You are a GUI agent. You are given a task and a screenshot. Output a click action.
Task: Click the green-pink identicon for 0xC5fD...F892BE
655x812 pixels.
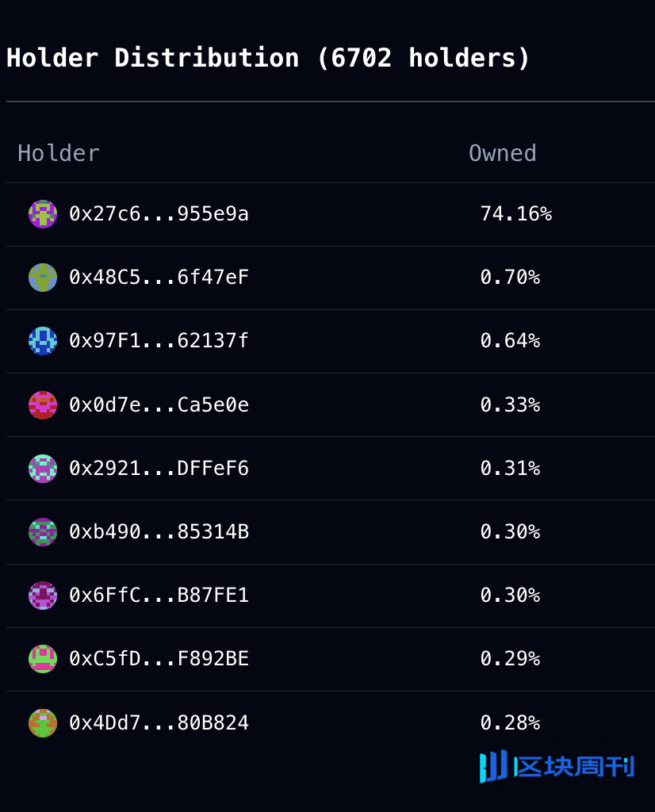(x=43, y=659)
